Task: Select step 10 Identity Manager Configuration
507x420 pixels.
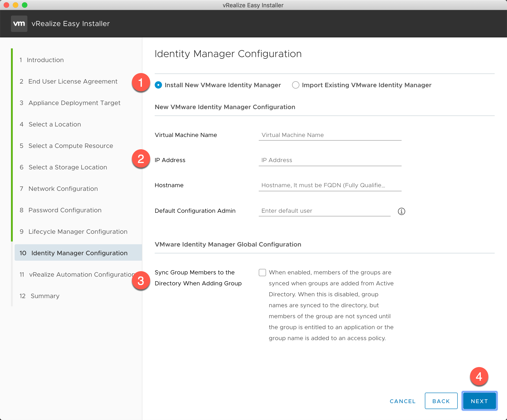Action: 78,253
